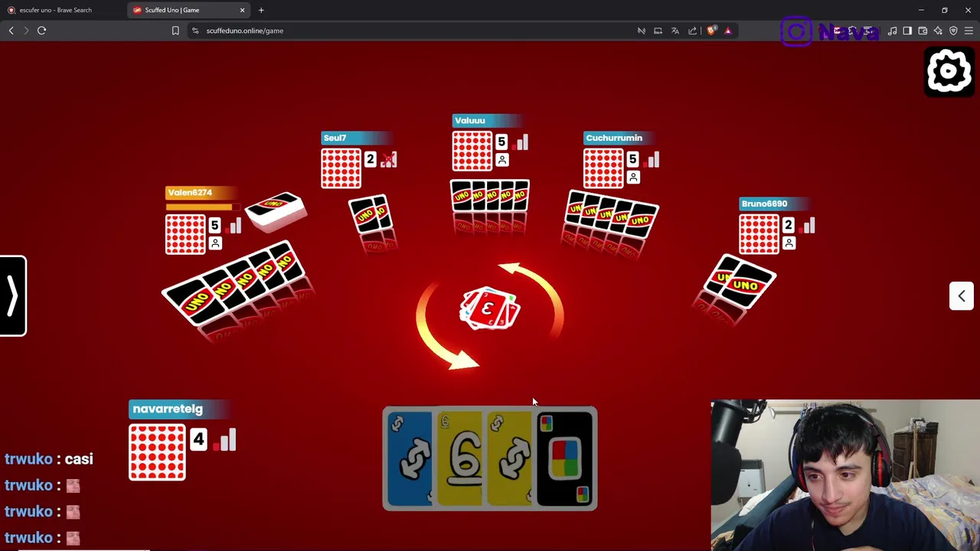980x551 pixels.
Task: Draw from the UNO deck near Valen6274
Action: [x=276, y=212]
